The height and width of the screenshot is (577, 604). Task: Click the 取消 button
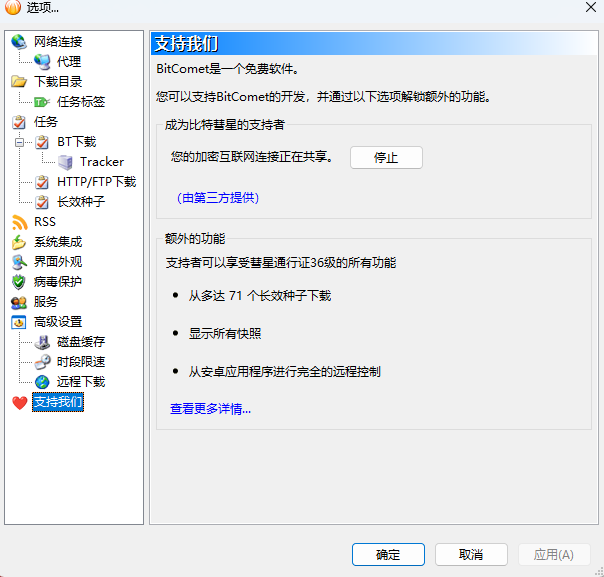[x=471, y=555]
